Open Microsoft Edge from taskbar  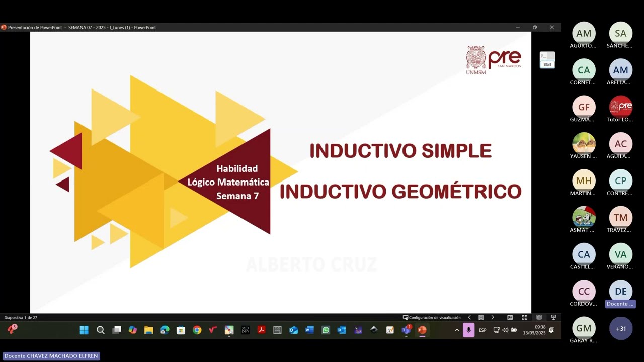coord(165,330)
